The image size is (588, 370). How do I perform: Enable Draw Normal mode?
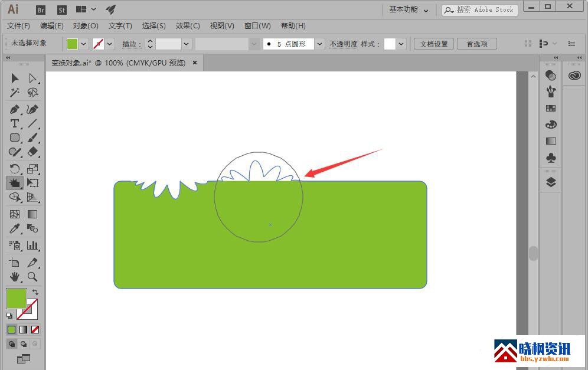point(12,344)
